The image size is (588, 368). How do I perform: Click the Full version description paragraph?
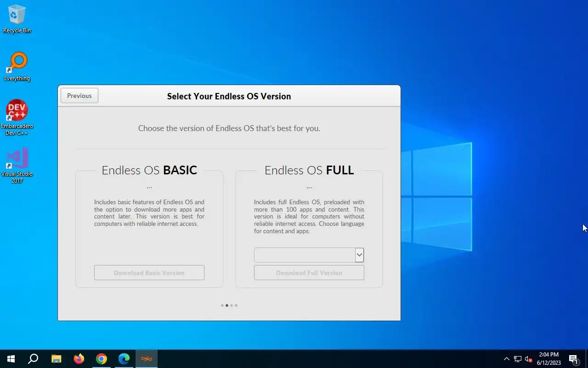(x=309, y=217)
